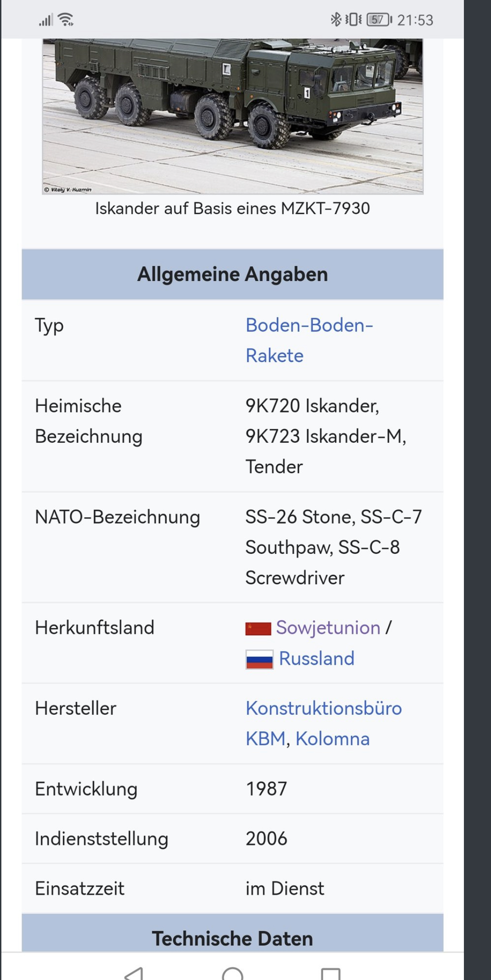Tap the battery level indicator
Viewport: 491px width, 980px height.
click(x=379, y=19)
